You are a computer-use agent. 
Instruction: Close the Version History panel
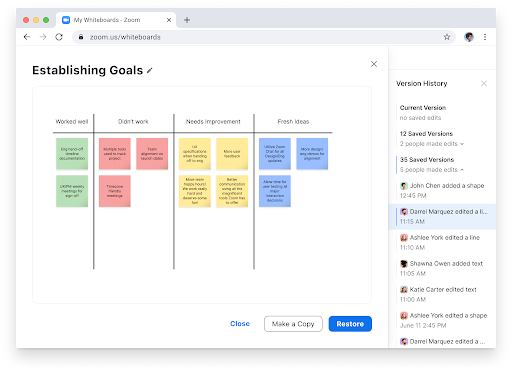click(484, 83)
